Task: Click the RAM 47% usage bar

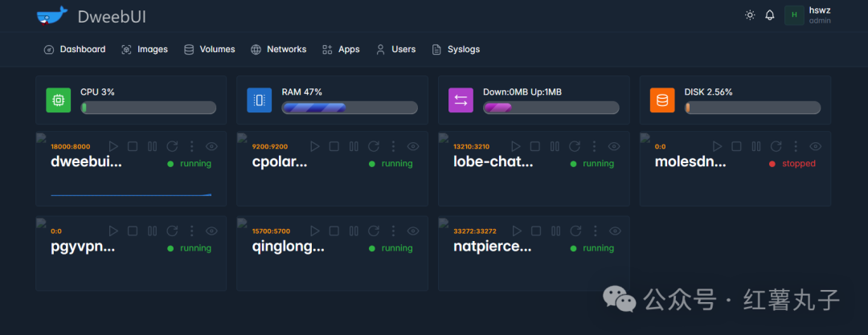Action: pos(350,108)
